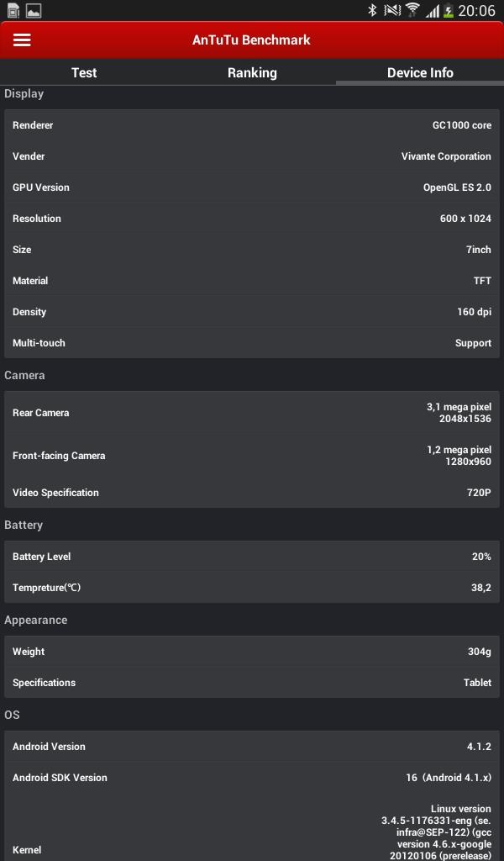Viewport: 504px width, 861px height.
Task: Tap the Wi-Fi signal icon
Action: coord(412,10)
